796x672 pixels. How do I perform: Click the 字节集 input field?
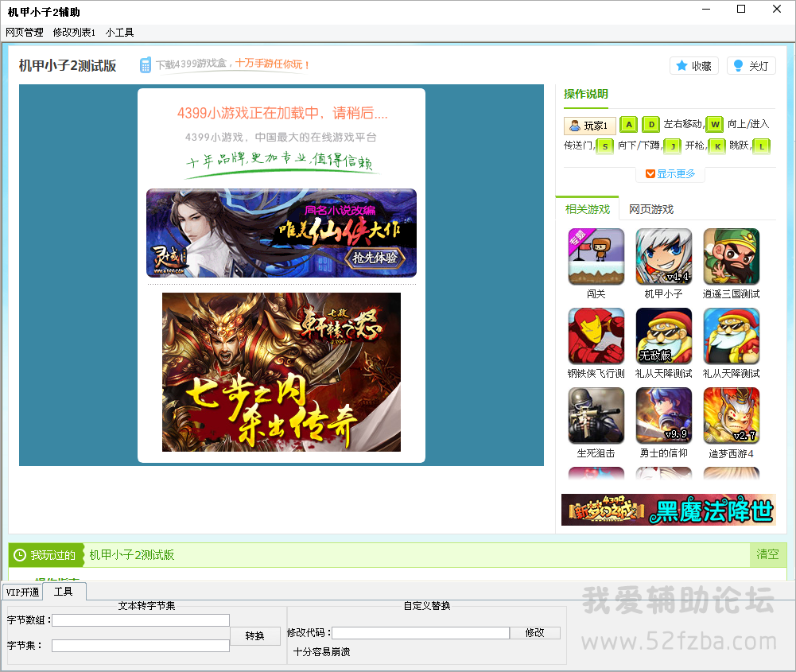(x=141, y=646)
